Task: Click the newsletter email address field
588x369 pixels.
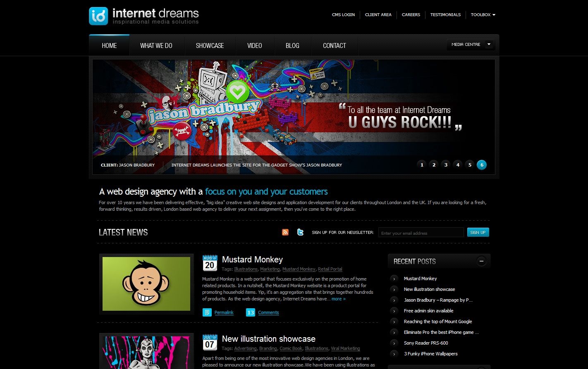Action: [421, 233]
